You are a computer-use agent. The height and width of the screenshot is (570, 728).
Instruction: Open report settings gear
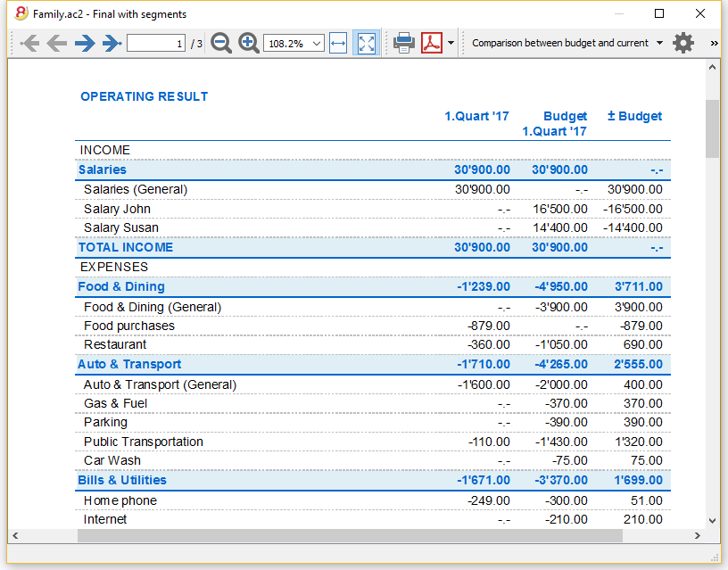click(x=683, y=43)
